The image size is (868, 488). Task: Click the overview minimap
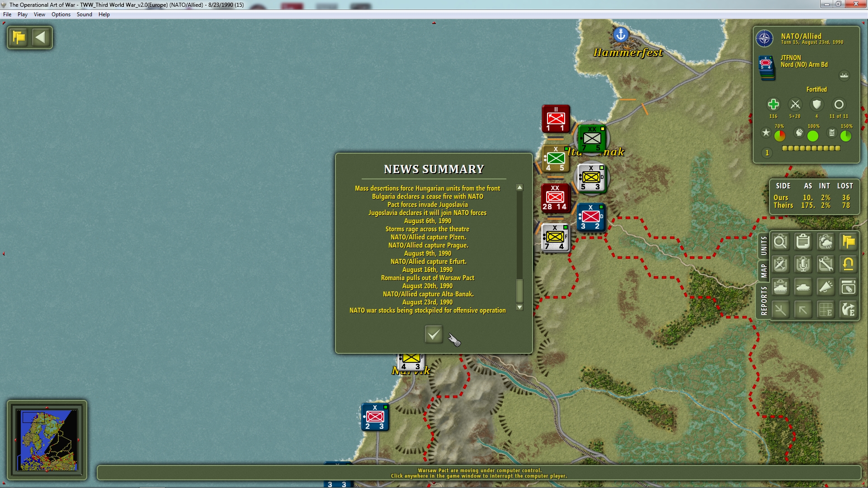pos(47,440)
